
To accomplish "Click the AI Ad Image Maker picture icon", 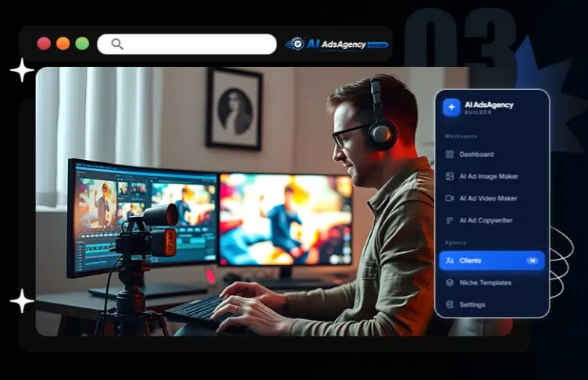I will pyautogui.click(x=450, y=176).
